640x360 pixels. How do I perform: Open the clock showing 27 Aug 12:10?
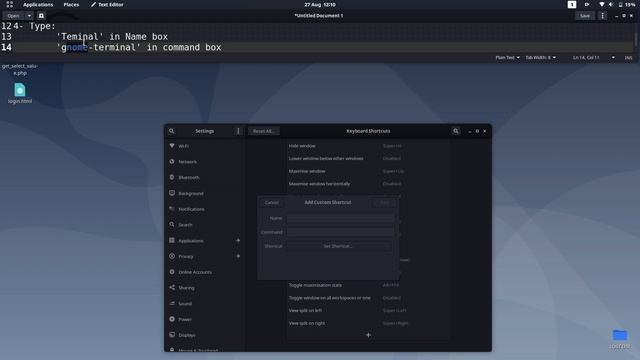tap(320, 4)
